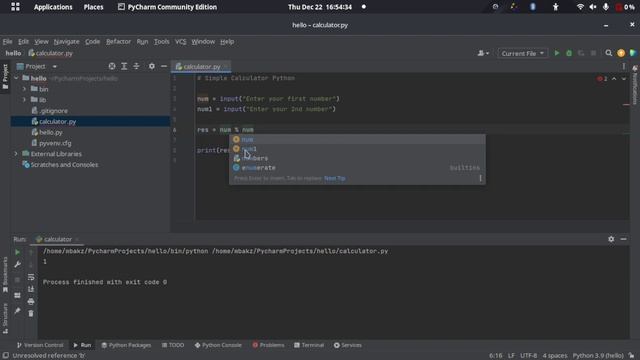Viewport: 640px width, 360px height.
Task: Open Problems tool window
Action: (268, 345)
